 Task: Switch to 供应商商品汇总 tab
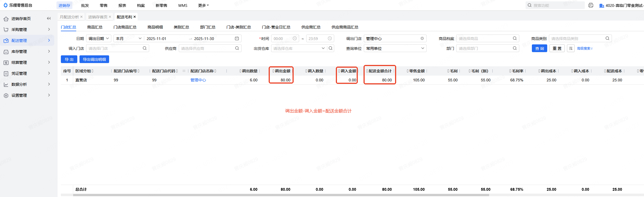(345, 27)
